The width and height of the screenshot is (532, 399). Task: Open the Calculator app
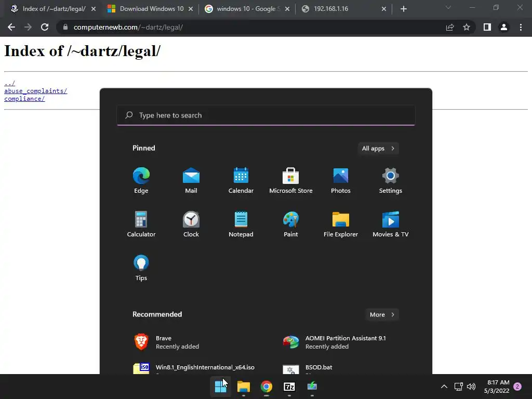pyautogui.click(x=141, y=224)
